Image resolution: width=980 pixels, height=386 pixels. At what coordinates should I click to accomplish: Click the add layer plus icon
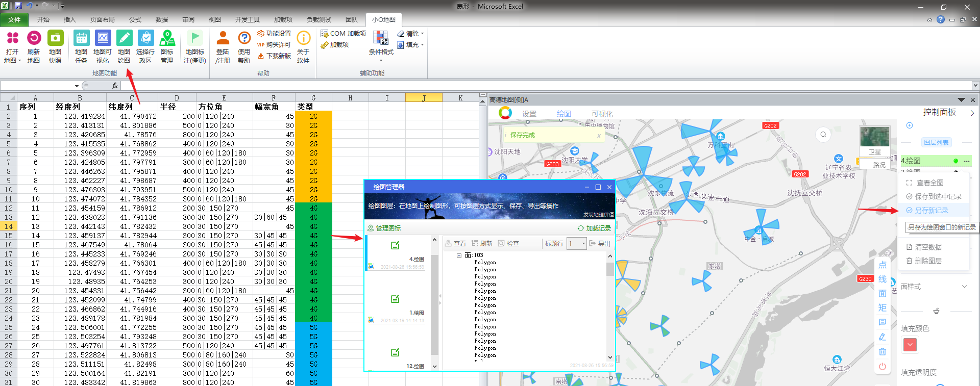[909, 125]
